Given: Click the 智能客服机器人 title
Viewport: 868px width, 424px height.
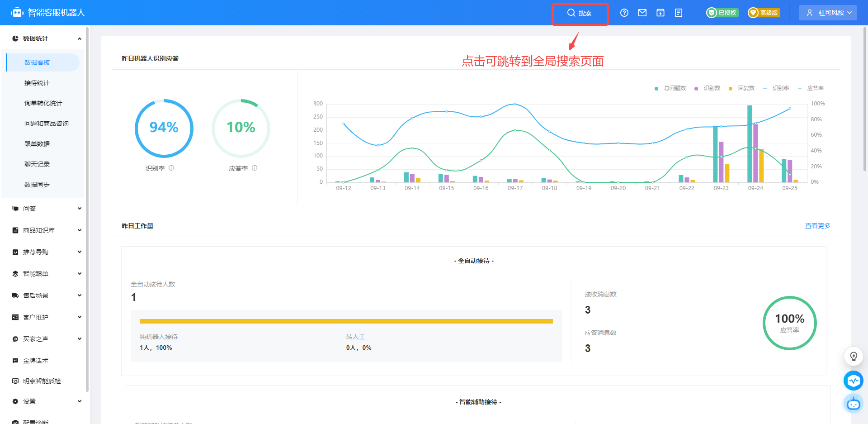Looking at the screenshot, I should tap(57, 13).
